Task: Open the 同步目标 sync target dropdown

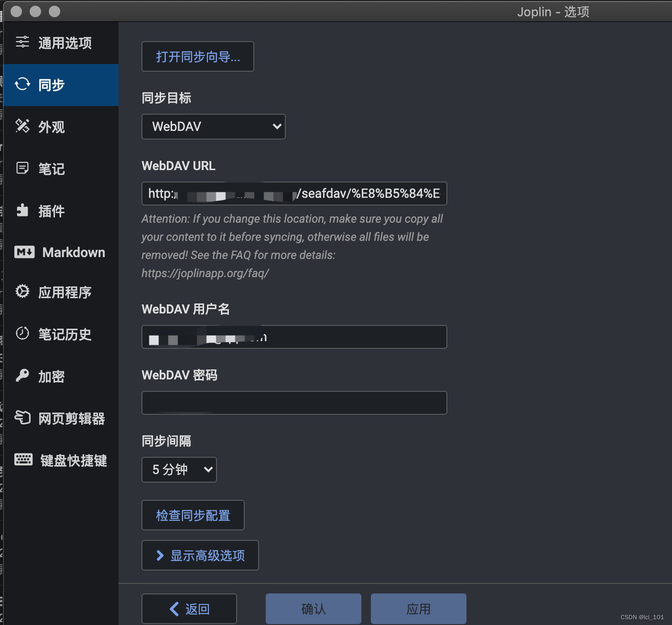Action: [x=213, y=127]
